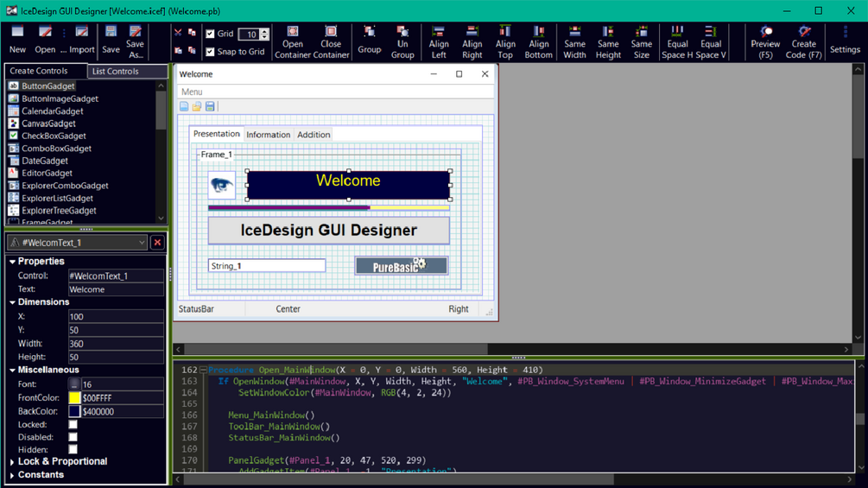Click the Font chooser button
Image resolution: width=868 pixels, height=488 pixels.
(74, 384)
